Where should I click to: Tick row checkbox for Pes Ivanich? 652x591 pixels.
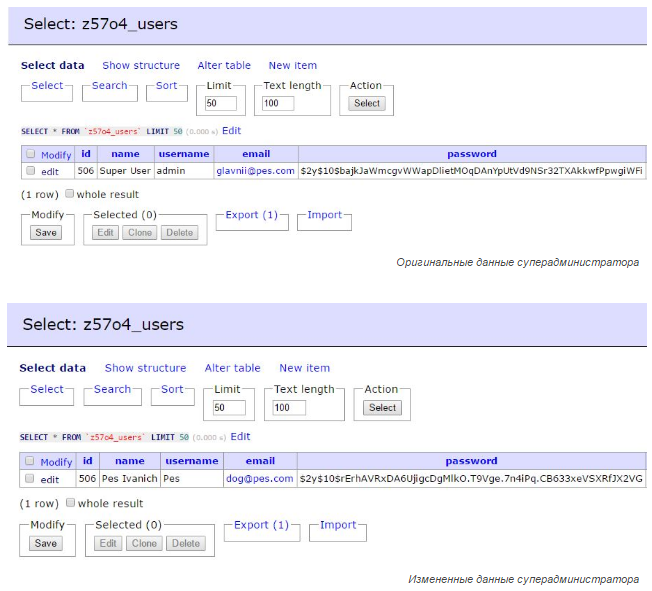[30, 478]
